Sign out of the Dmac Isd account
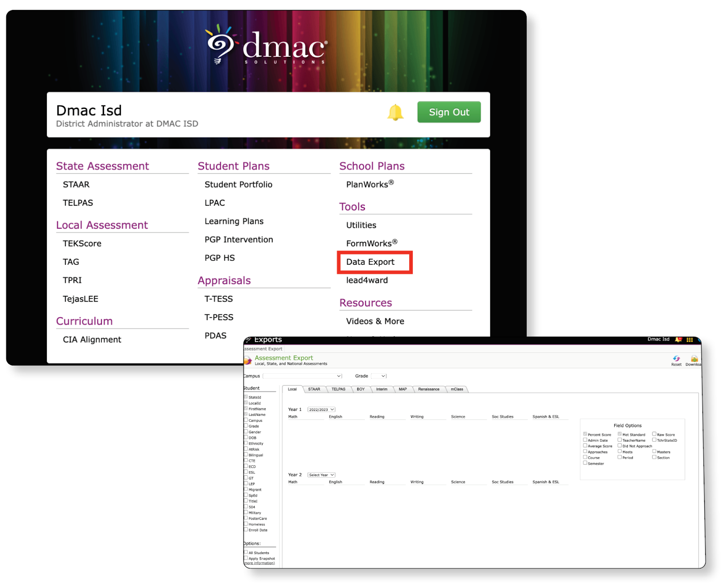Screen dimensions: 727x588 click(x=449, y=112)
